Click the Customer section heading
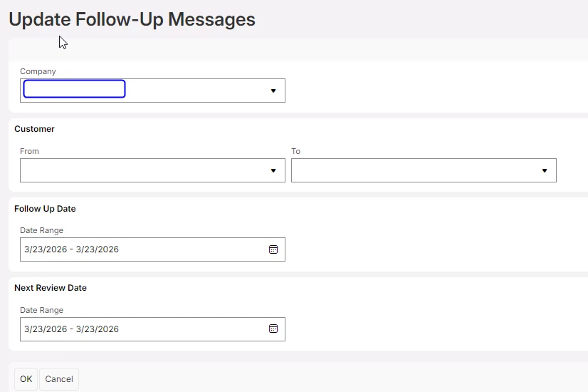 click(x=34, y=129)
